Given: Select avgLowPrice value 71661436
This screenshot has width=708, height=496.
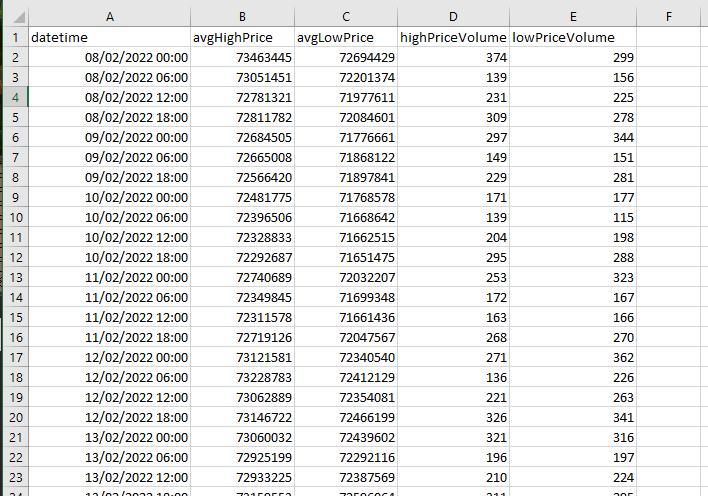Looking at the screenshot, I should [346, 317].
